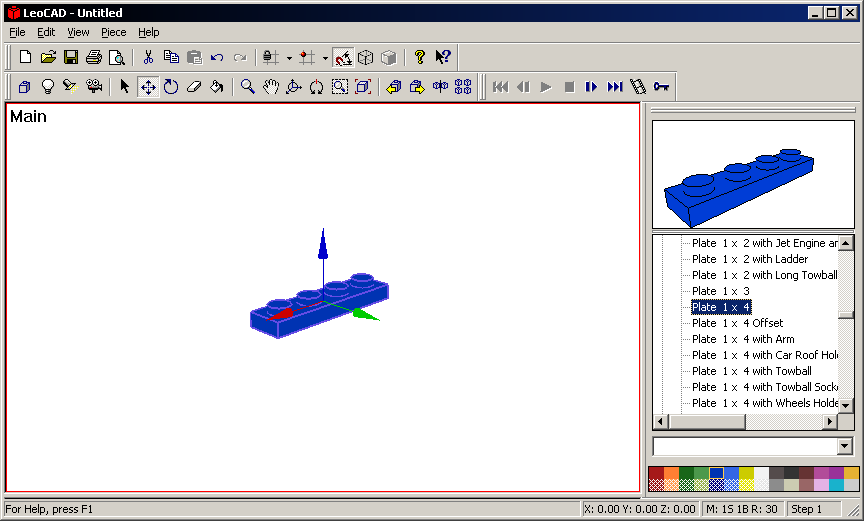Screen dimensions: 864x521
Task: Click the Insert piece tool icon
Action: coord(24,87)
